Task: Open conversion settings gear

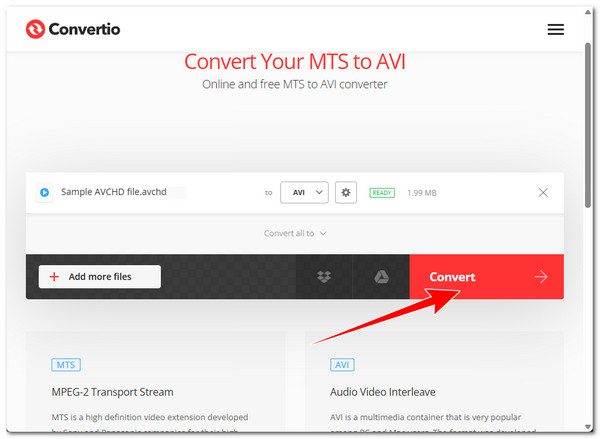Action: 346,192
